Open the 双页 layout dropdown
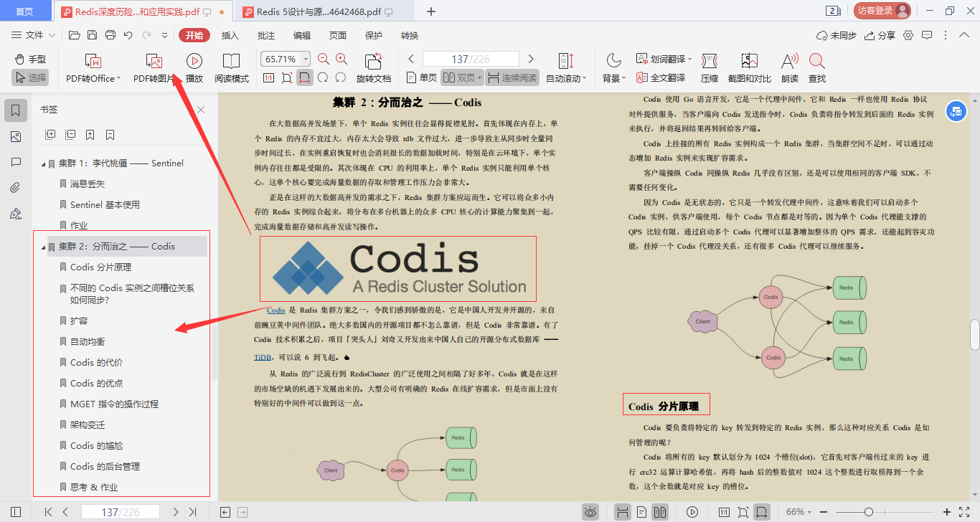This screenshot has height=522, width=980. (462, 77)
